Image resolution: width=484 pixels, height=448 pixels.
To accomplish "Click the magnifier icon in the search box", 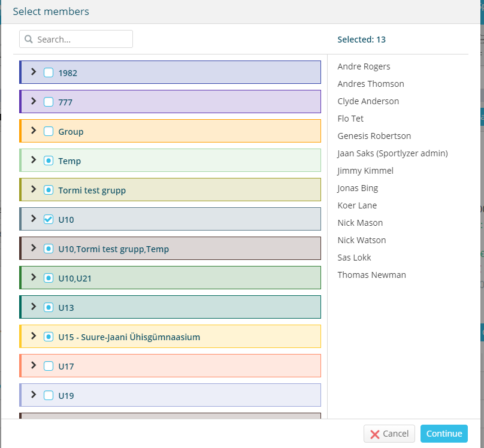I will pyautogui.click(x=29, y=39).
